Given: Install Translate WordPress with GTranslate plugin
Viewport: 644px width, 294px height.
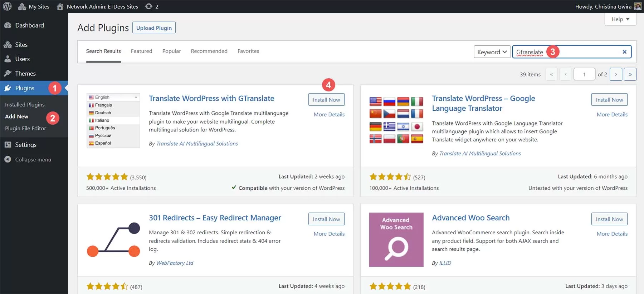Looking at the screenshot, I should point(326,100).
